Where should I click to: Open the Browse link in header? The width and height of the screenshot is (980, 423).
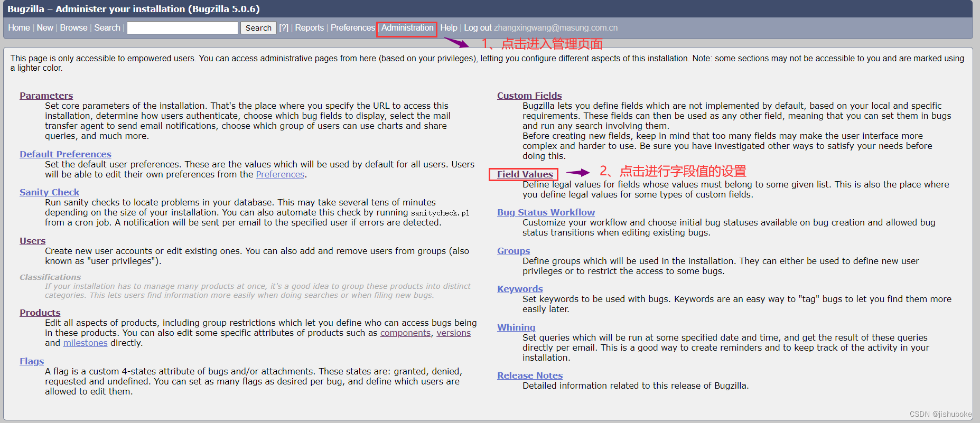coord(73,28)
